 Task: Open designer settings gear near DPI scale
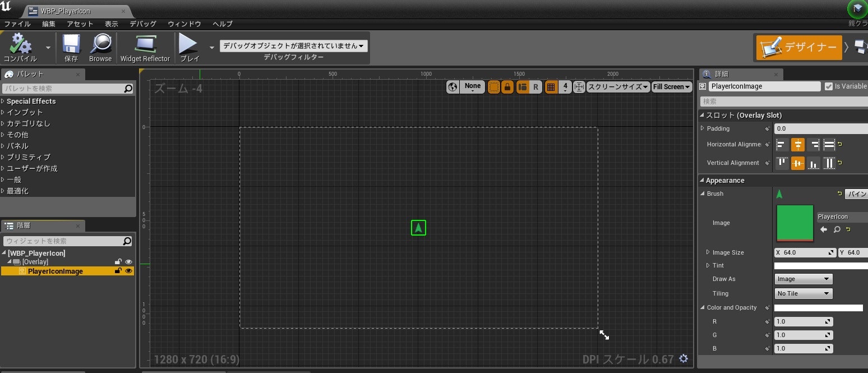pyautogui.click(x=684, y=359)
